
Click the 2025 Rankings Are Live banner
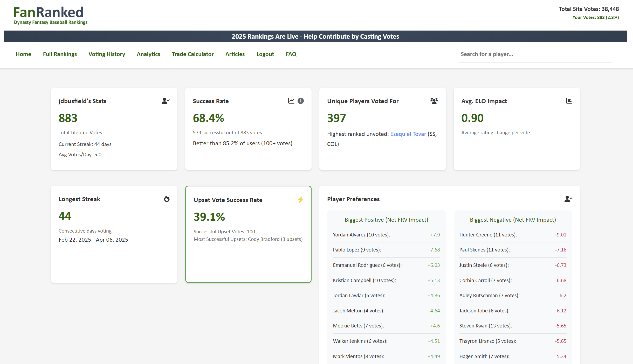315,36
